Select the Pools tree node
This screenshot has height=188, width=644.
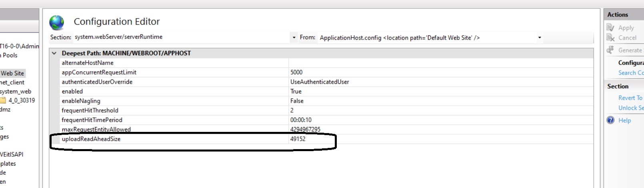[x=10, y=55]
